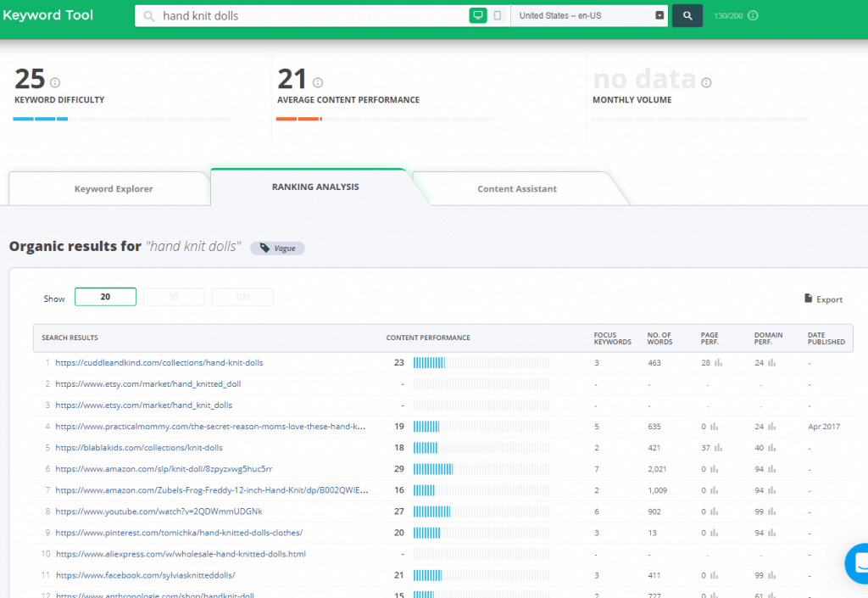Click domain perf chart icon for pinterest row
The image size is (868, 598).
click(771, 533)
